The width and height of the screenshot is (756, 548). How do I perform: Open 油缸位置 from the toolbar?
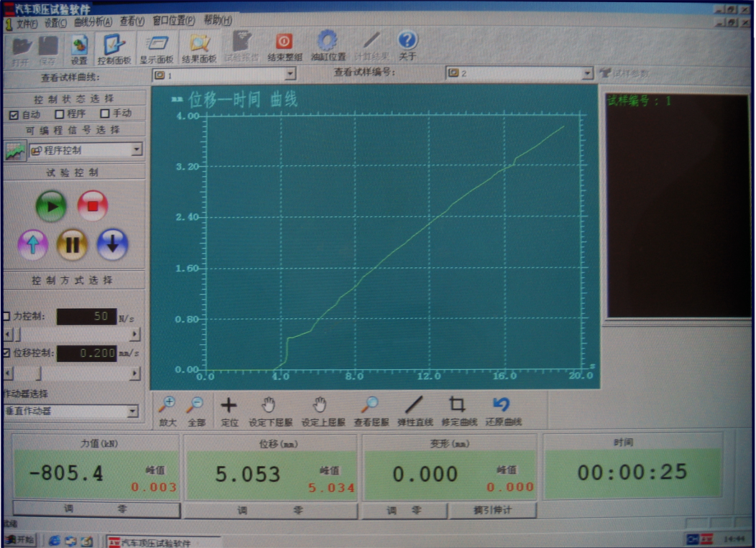pos(328,47)
